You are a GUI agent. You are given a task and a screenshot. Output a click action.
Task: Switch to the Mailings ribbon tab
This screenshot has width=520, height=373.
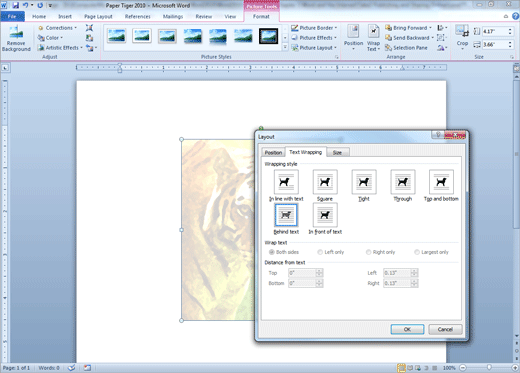(173, 16)
